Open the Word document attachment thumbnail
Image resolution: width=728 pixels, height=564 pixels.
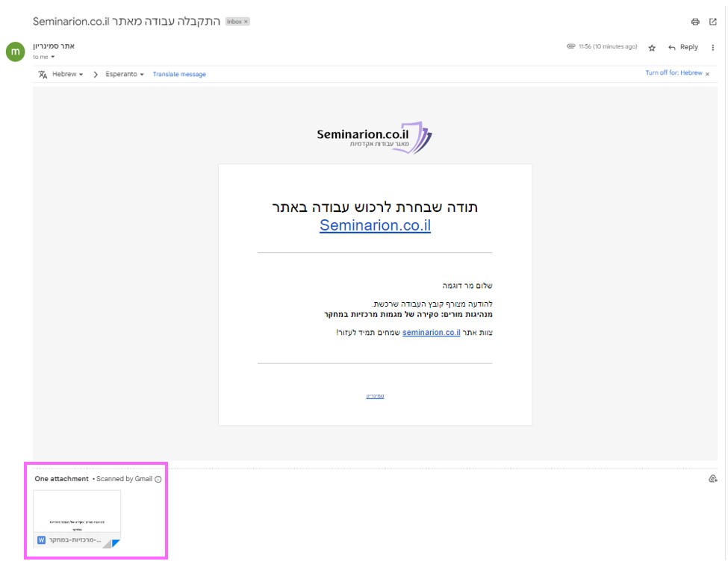click(x=77, y=519)
